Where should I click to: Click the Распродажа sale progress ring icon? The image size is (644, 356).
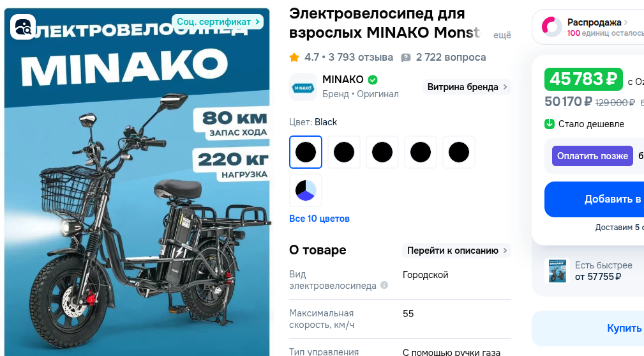coord(551,27)
